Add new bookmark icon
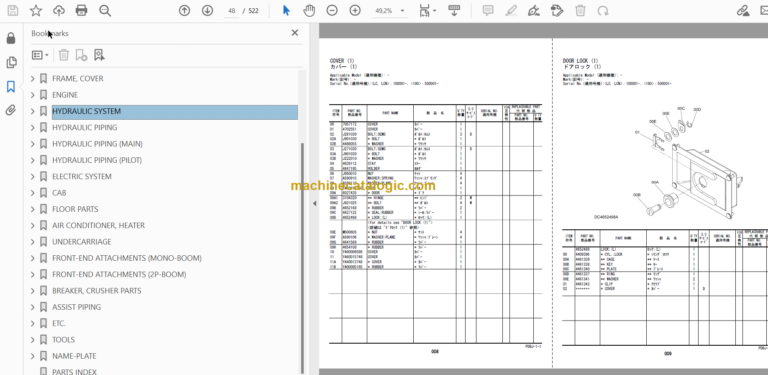The width and height of the screenshot is (768, 375). 81,55
